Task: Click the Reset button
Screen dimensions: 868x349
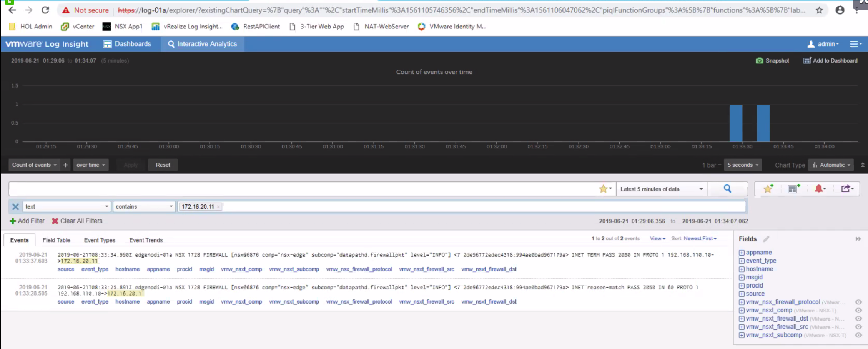Action: (x=163, y=165)
